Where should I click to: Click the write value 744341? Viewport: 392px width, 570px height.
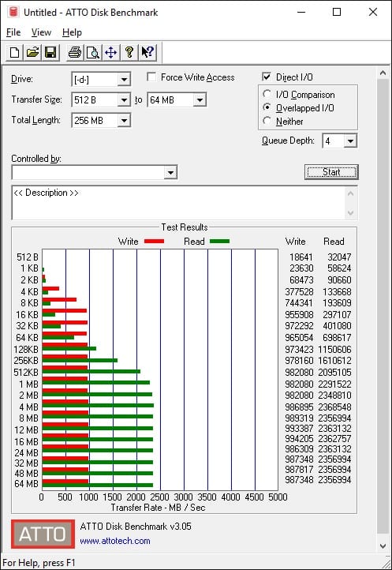pyautogui.click(x=299, y=303)
